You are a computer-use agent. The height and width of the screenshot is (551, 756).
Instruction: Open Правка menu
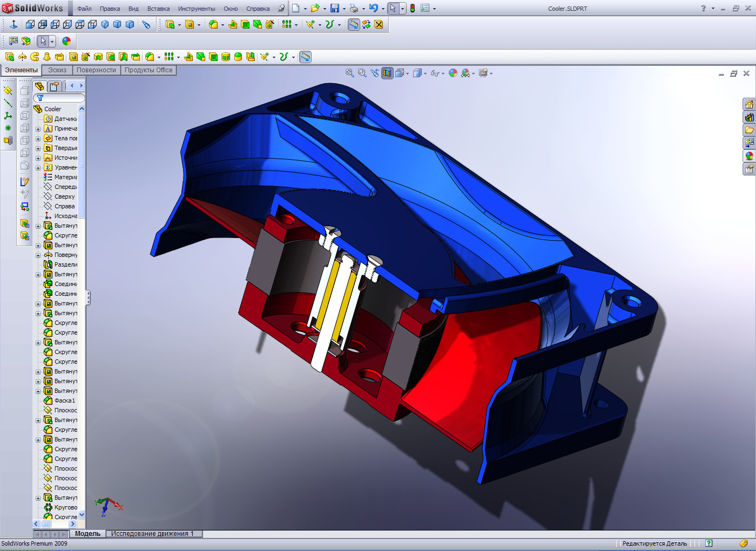pyautogui.click(x=110, y=9)
